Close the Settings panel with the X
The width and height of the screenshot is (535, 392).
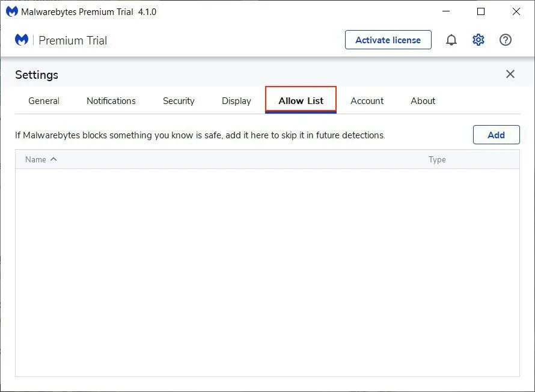[510, 74]
